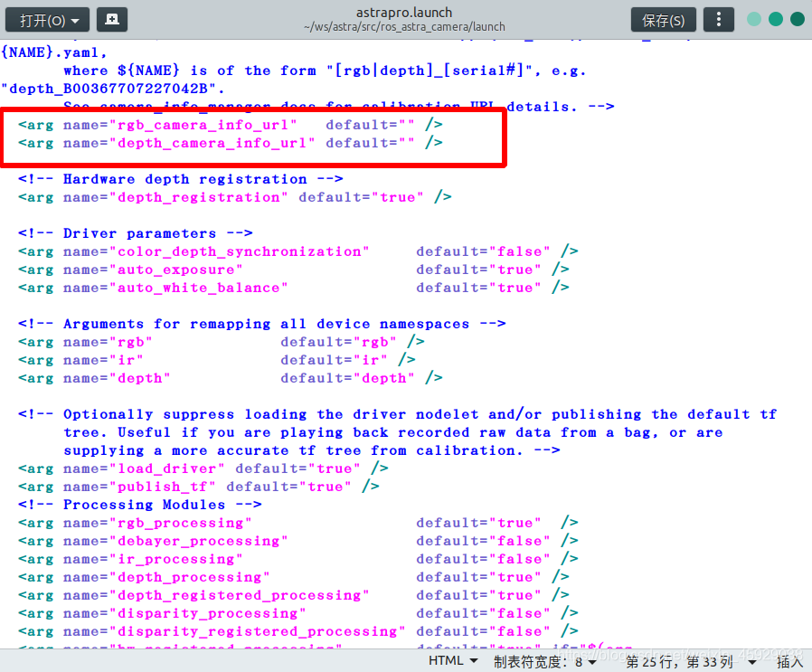812x672 pixels.
Task: Click "true" default of publish_tf
Action: (x=325, y=487)
